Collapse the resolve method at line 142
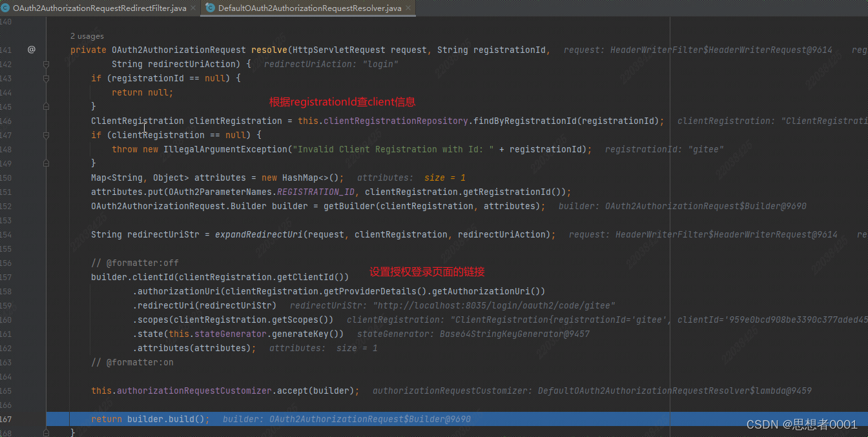This screenshot has width=868, height=437. click(x=46, y=64)
